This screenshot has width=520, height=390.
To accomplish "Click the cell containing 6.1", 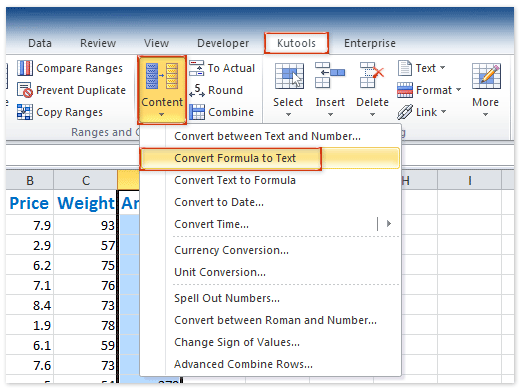I will [x=29, y=345].
